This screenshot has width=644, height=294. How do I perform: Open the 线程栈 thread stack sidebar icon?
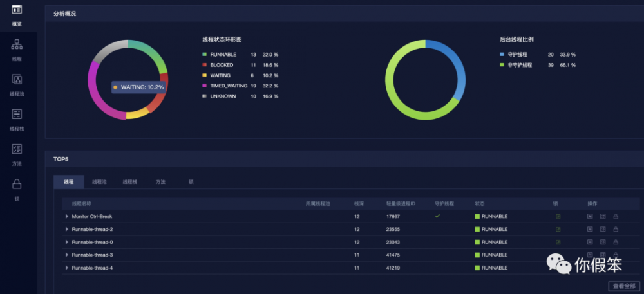click(17, 114)
